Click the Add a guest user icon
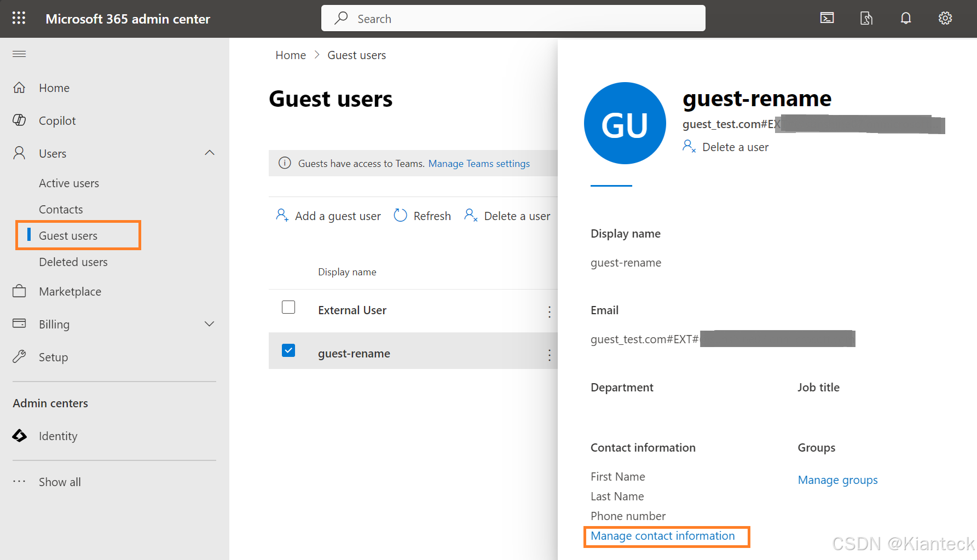 pyautogui.click(x=282, y=216)
